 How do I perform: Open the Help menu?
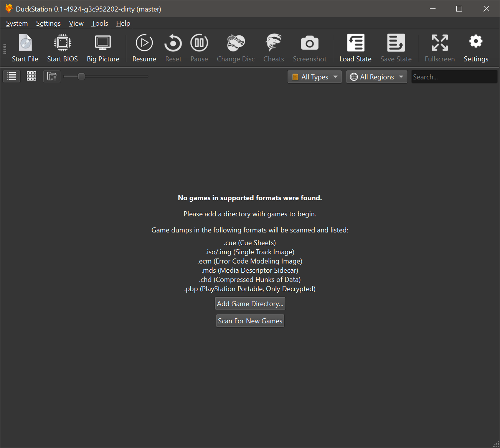(123, 23)
